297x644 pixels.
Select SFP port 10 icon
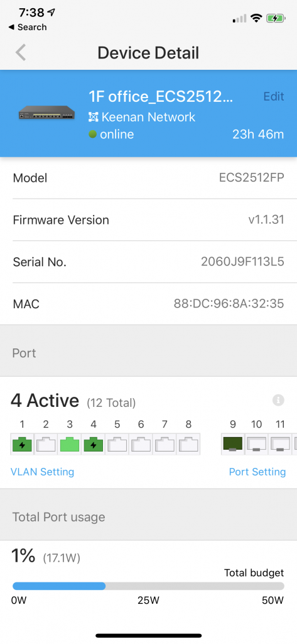pyautogui.click(x=256, y=445)
